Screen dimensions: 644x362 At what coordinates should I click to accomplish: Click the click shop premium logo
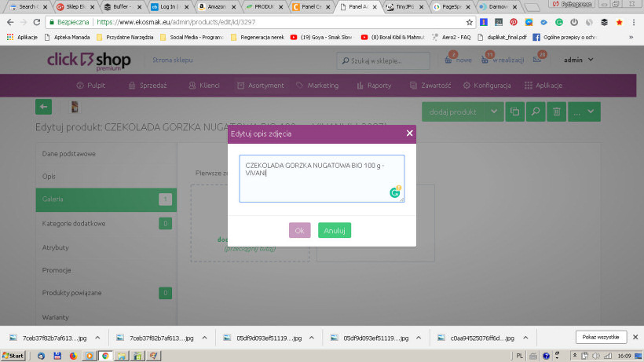pos(89,61)
